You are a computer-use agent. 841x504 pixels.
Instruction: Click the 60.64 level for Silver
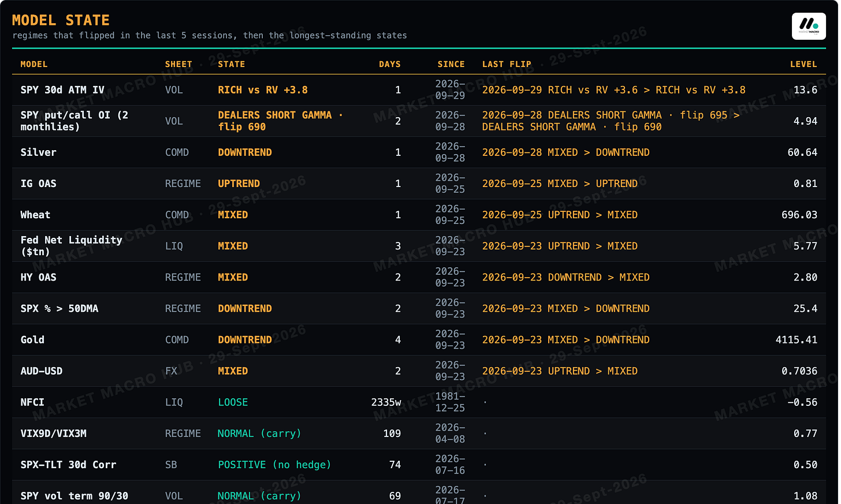click(x=802, y=152)
